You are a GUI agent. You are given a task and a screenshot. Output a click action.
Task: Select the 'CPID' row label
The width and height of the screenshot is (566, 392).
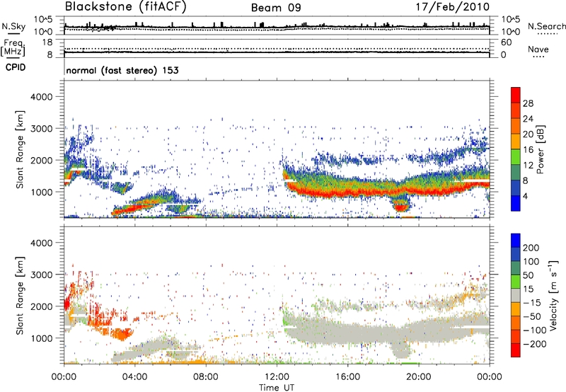tap(16, 67)
